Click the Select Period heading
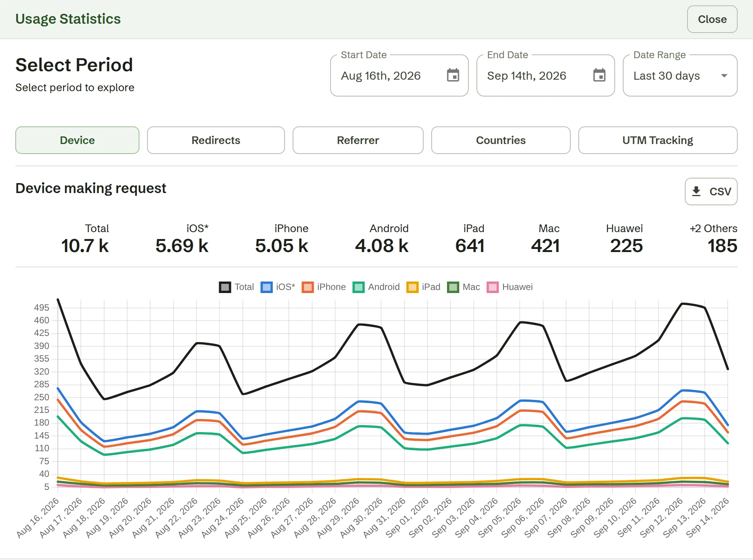The width and height of the screenshot is (753, 560). (x=74, y=65)
